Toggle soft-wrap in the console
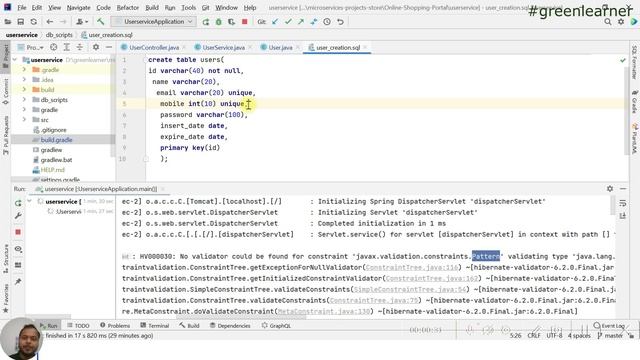The image size is (640, 360). point(622,203)
